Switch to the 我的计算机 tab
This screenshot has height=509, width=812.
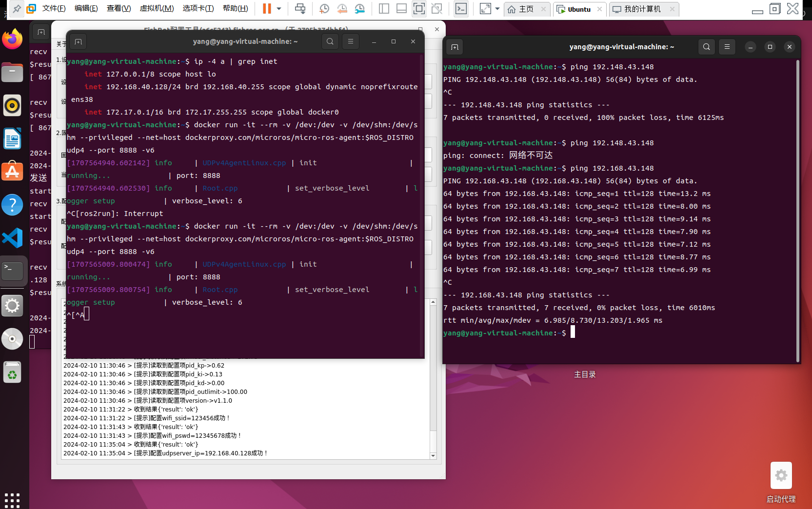click(643, 9)
